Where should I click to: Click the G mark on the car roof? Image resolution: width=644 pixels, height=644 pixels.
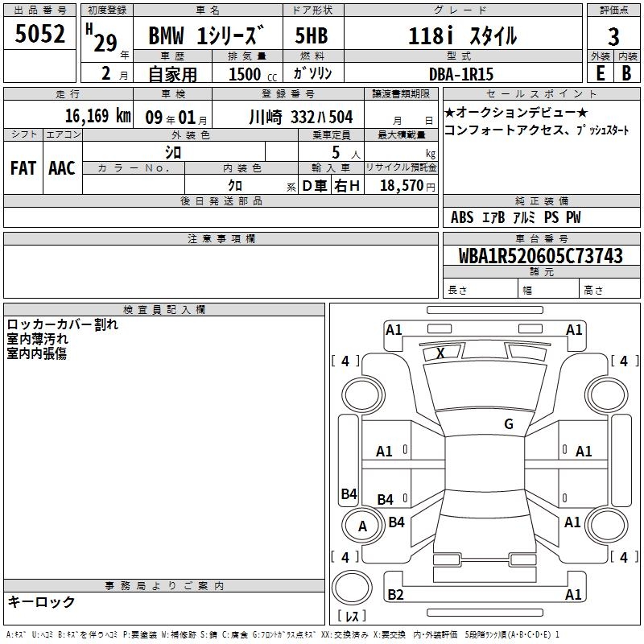[x=508, y=424]
